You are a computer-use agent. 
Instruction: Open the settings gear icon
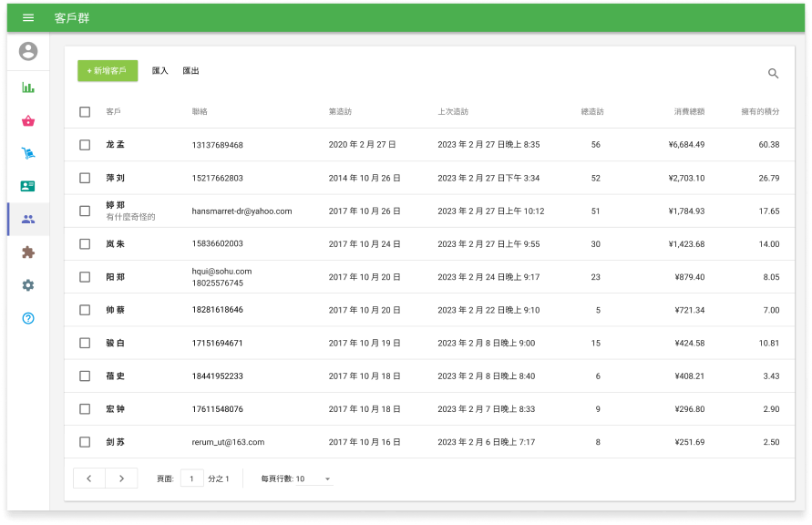coord(28,285)
